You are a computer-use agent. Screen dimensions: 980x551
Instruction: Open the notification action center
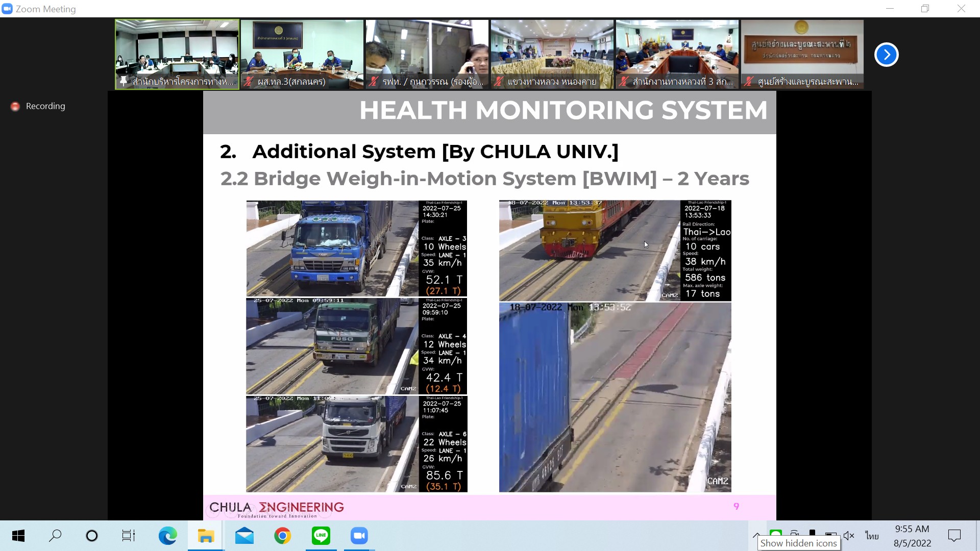[954, 536]
